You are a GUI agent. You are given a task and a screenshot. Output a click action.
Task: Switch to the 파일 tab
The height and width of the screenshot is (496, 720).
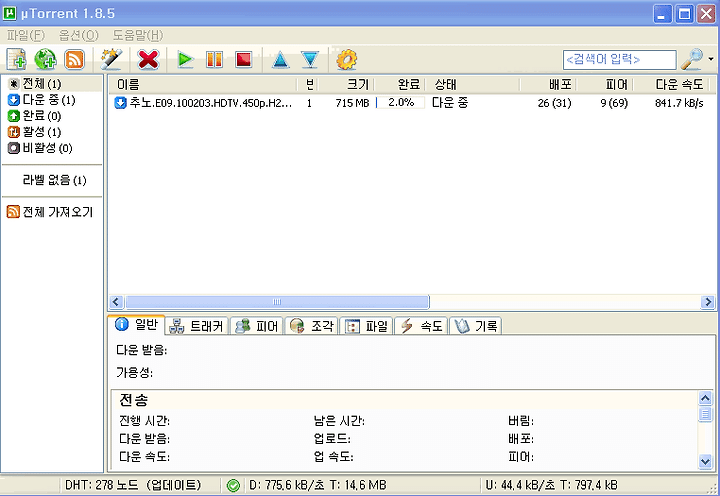366,326
